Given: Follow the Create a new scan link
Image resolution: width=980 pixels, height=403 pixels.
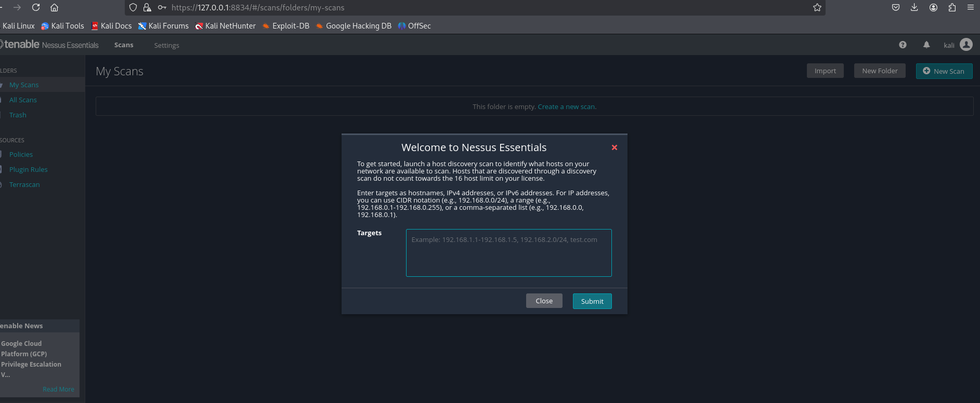Looking at the screenshot, I should (567, 106).
